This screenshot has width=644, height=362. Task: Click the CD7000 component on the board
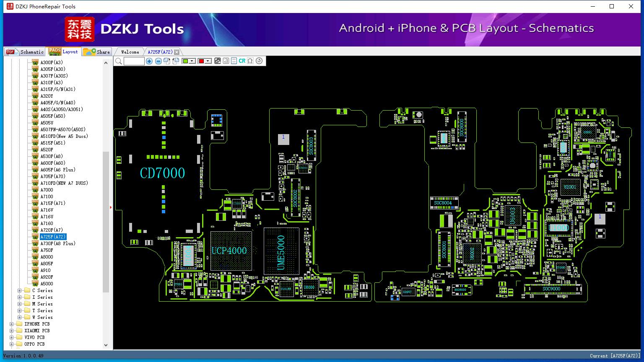pos(162,173)
